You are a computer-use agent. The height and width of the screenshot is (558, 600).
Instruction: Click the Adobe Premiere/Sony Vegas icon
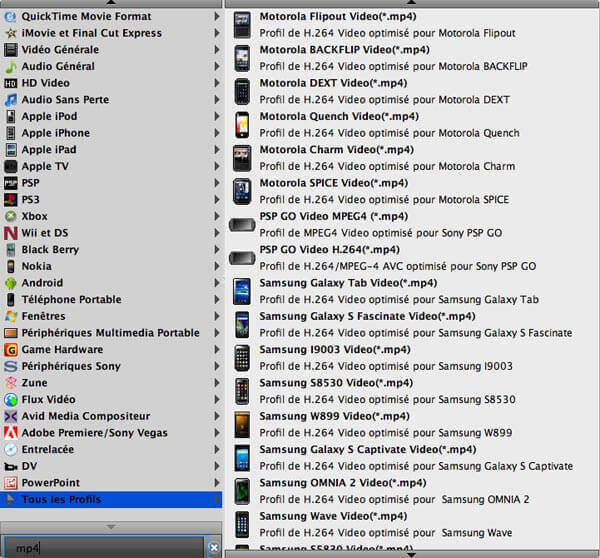(x=11, y=433)
